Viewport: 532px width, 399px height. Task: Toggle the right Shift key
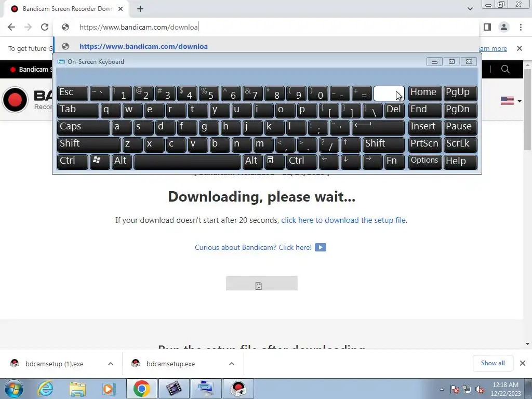383,144
